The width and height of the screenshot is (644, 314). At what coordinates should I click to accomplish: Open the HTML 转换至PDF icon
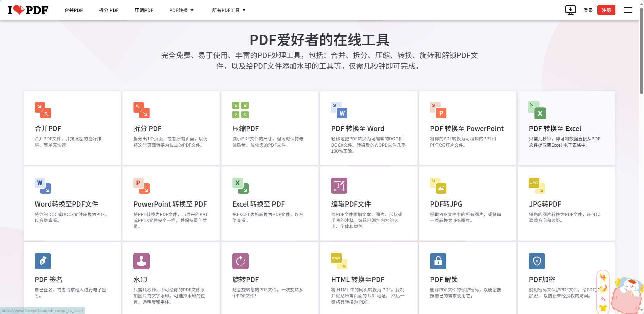339,261
